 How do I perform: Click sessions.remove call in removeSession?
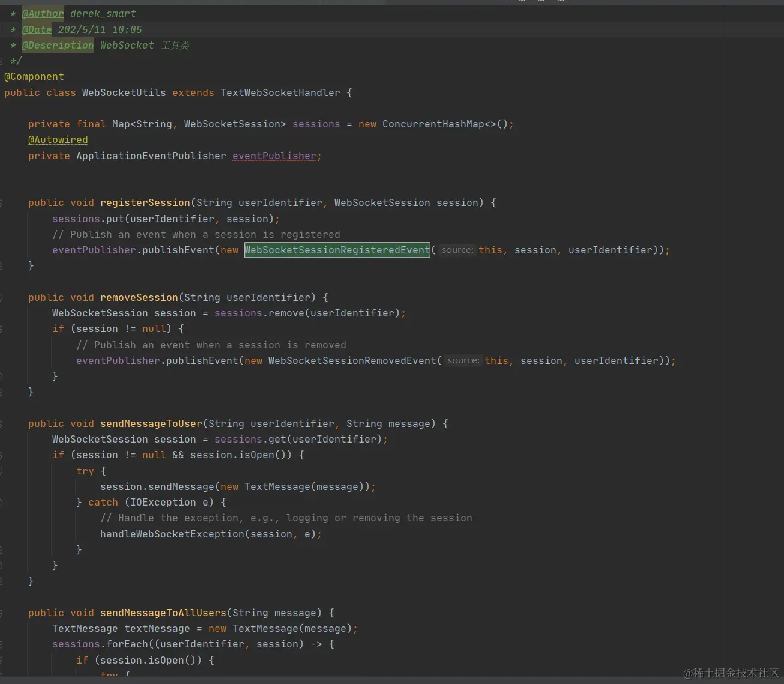pos(259,313)
